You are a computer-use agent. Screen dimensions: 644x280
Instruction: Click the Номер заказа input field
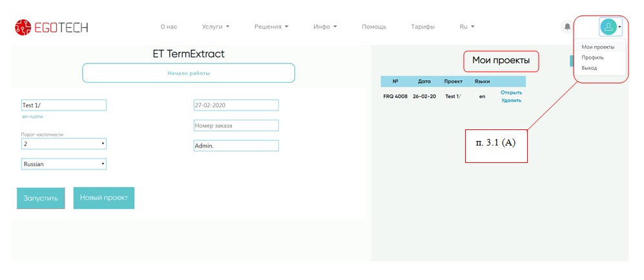click(x=236, y=125)
